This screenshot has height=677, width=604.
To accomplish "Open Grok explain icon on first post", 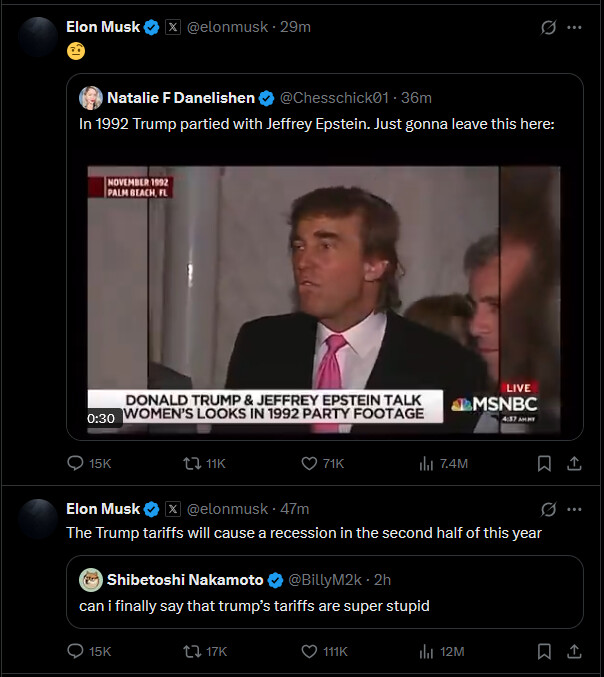I will tap(548, 27).
